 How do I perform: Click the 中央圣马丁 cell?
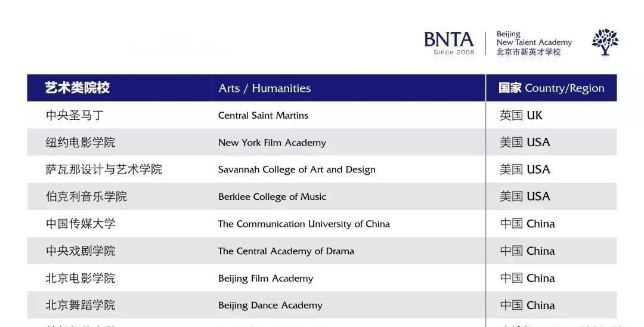(x=75, y=116)
